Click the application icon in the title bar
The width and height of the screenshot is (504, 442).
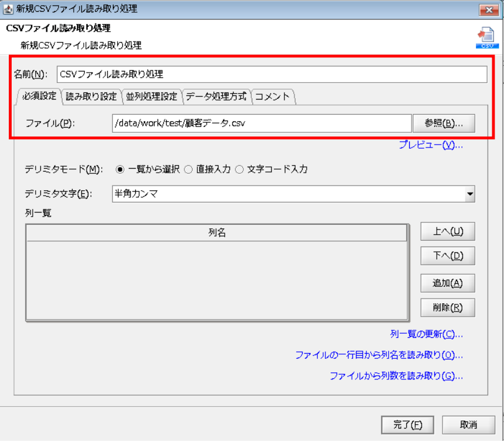point(8,9)
